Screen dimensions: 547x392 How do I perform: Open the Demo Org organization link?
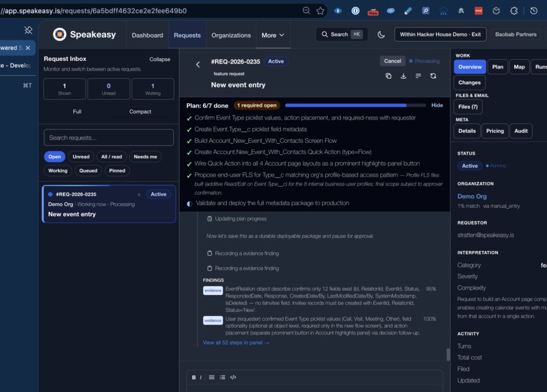pyautogui.click(x=472, y=196)
